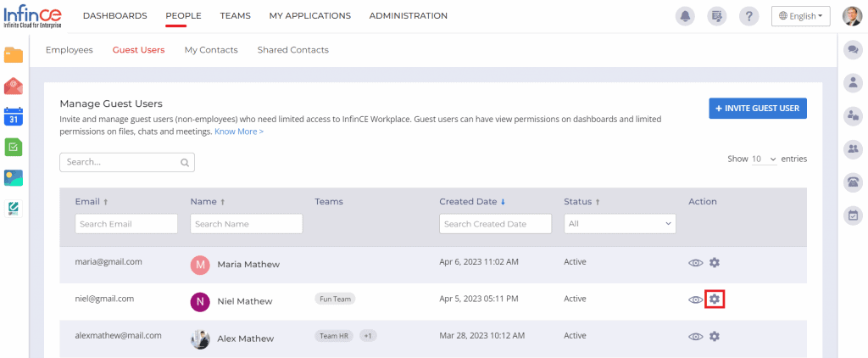Click the Search Email filter field
This screenshot has height=358, width=868.
(126, 223)
